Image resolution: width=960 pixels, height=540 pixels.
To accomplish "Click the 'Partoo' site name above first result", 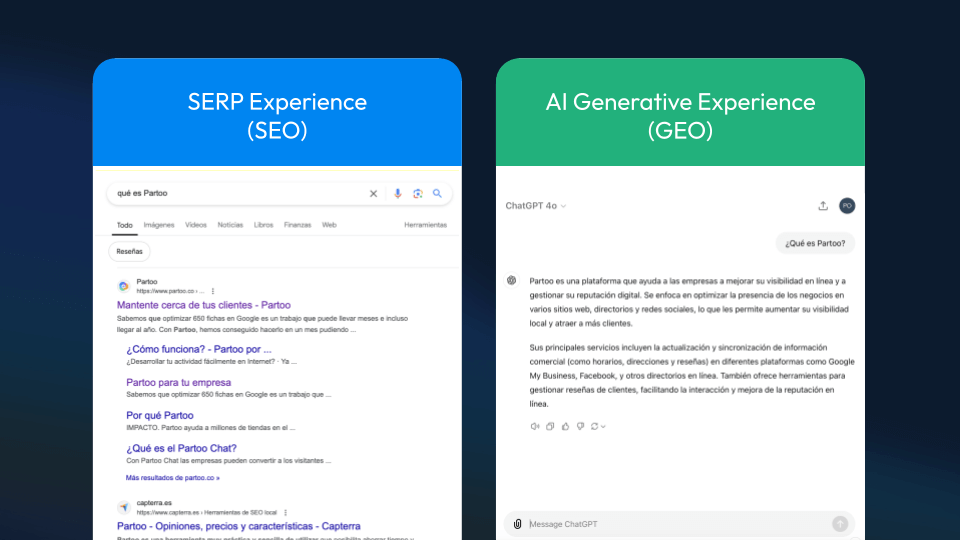I will tap(147, 282).
